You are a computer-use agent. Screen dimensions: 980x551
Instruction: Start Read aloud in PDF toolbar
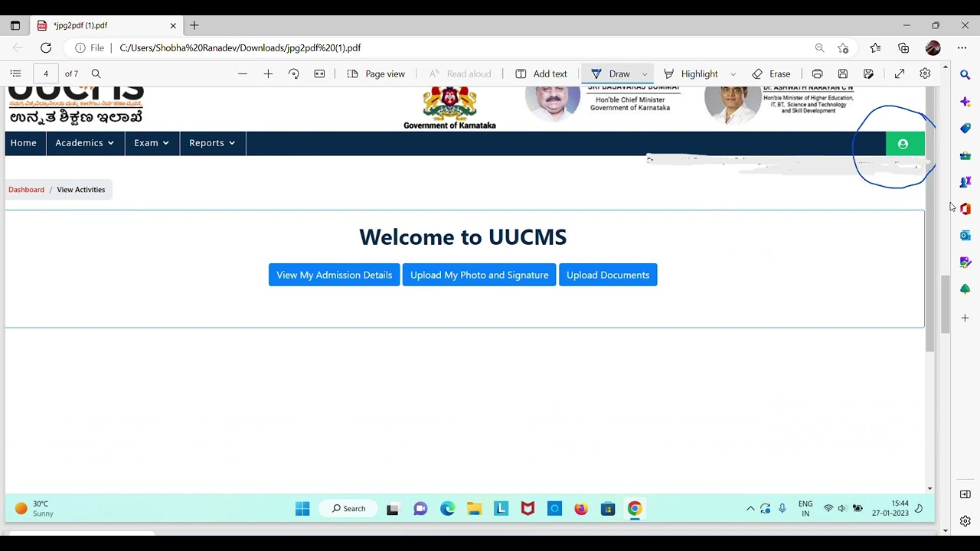(x=459, y=73)
